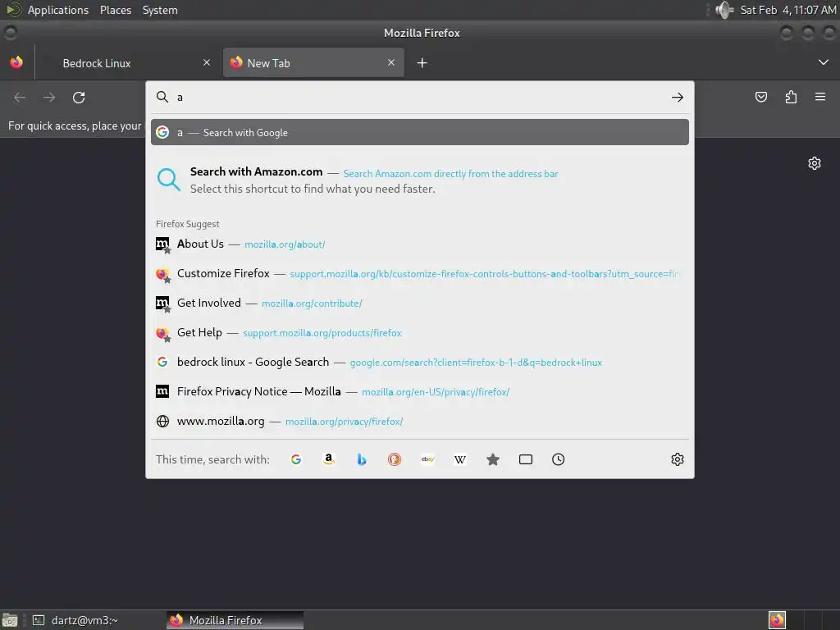Select the New Tab tab

pyautogui.click(x=313, y=62)
